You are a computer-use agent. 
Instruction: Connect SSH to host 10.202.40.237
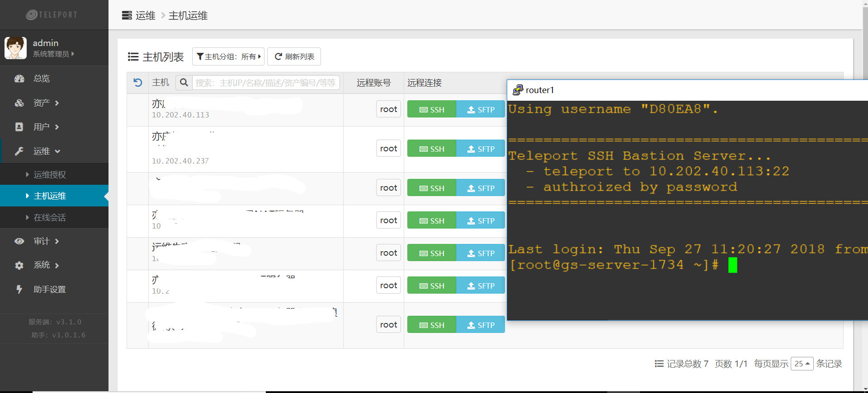click(x=432, y=149)
